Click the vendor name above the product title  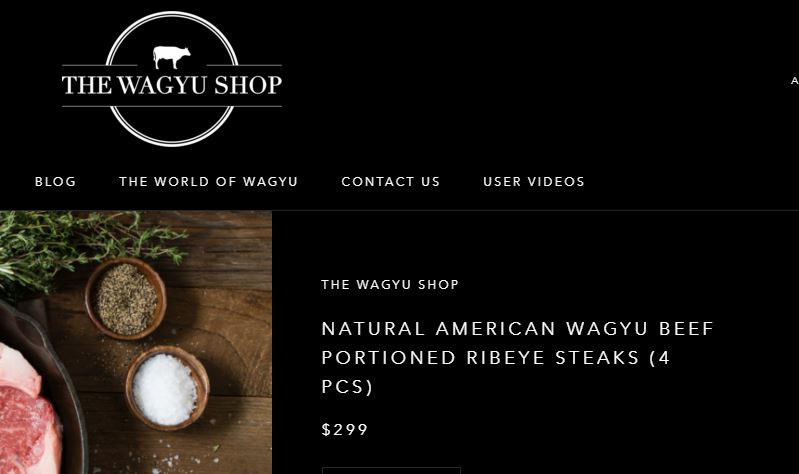tap(390, 284)
